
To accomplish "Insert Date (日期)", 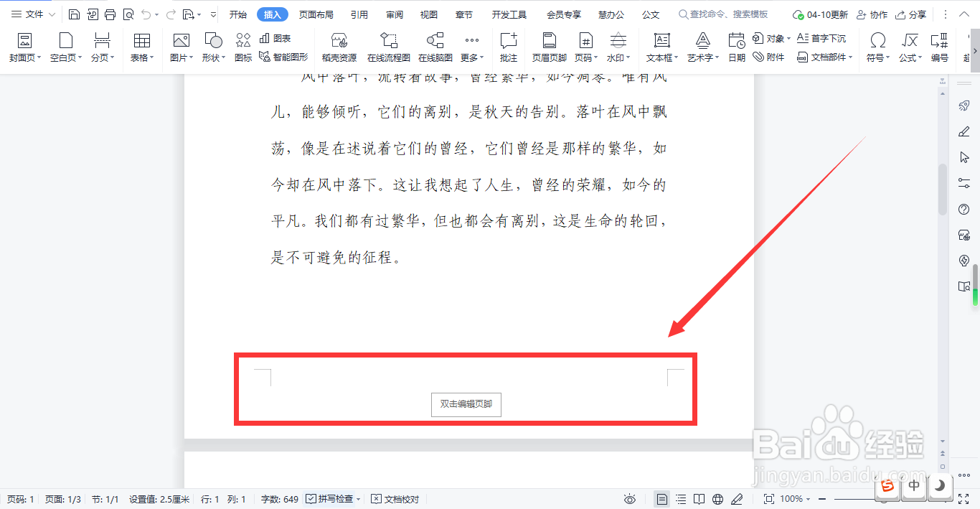I will [x=737, y=47].
